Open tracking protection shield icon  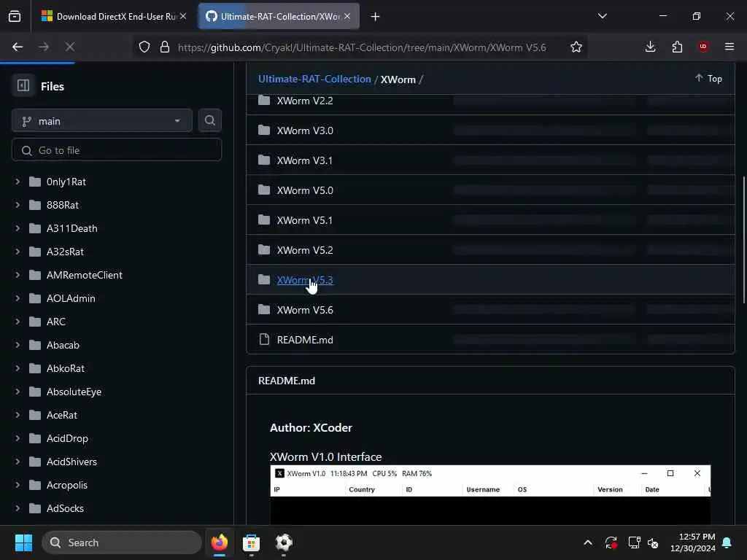point(144,47)
